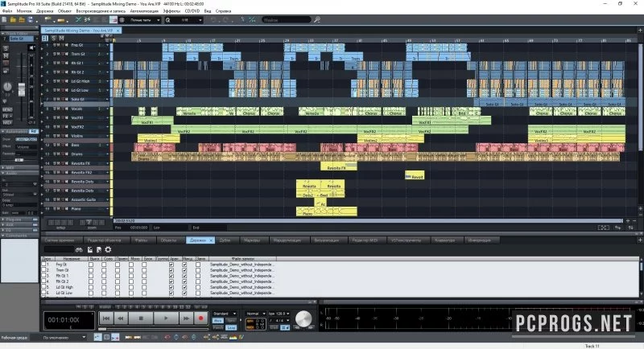644x349 pixels.
Task: Click the global mute M button above the tracks
Action: pyautogui.click(x=62, y=38)
